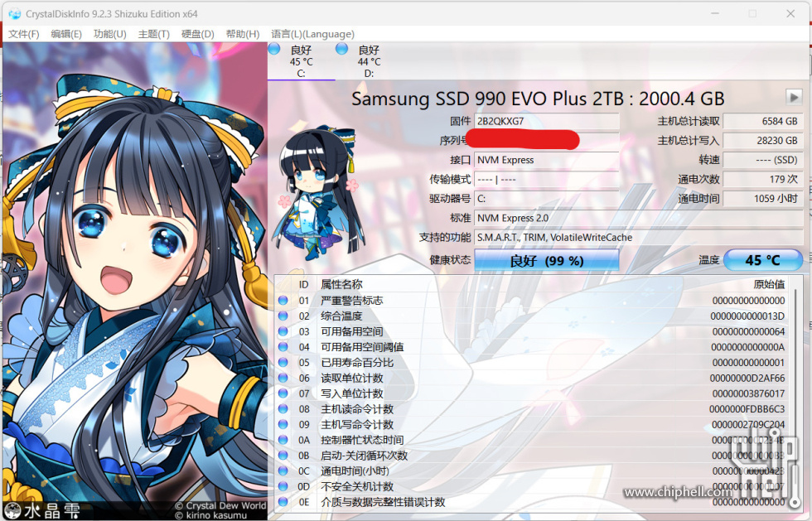Click the status dot for attribute 0D

pyautogui.click(x=283, y=487)
